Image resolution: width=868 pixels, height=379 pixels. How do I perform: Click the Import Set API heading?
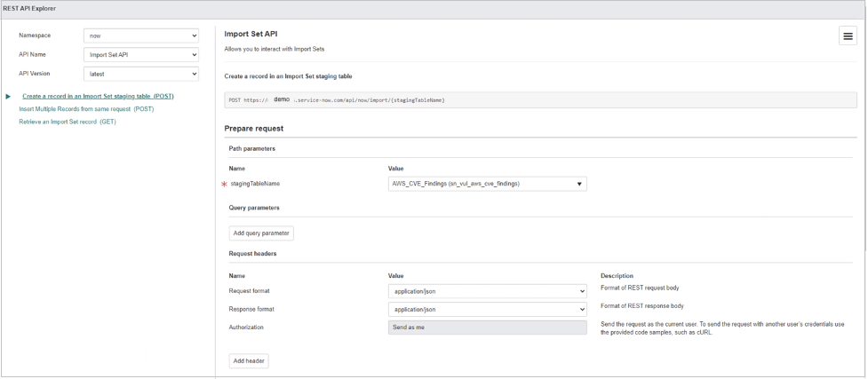[247, 35]
